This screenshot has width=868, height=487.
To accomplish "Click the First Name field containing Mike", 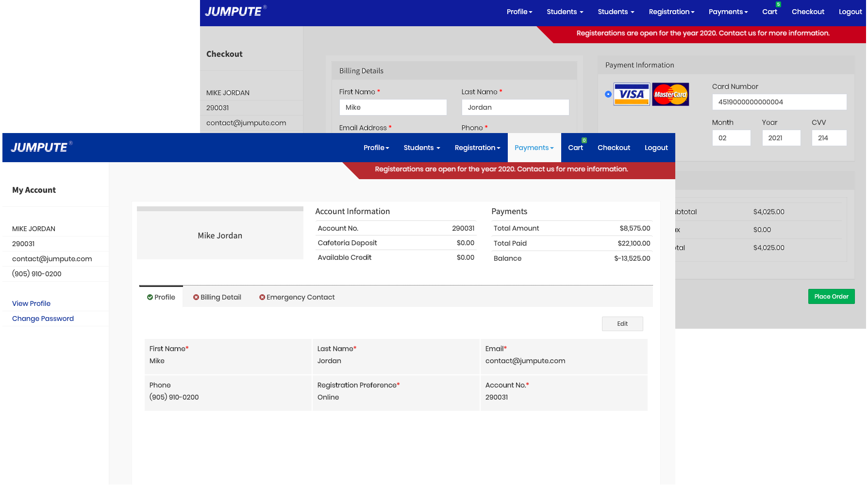I will coord(393,107).
